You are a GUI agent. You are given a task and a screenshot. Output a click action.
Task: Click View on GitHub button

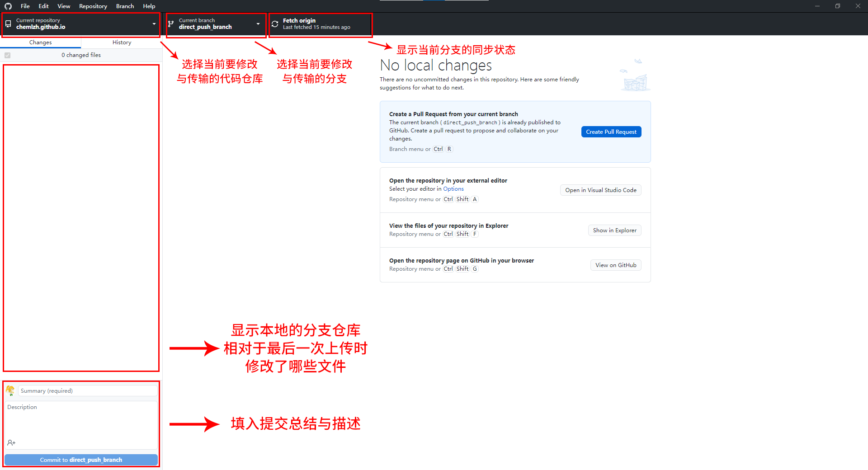[x=616, y=265]
